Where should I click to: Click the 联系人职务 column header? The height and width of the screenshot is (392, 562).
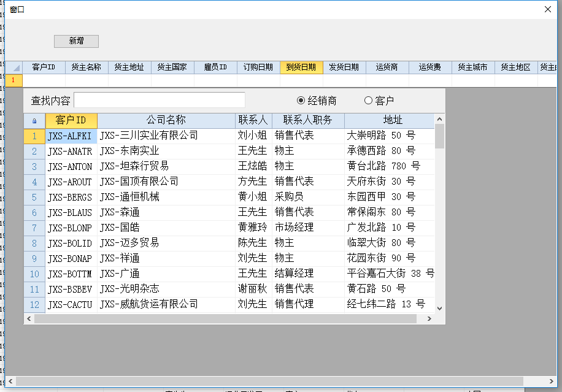coord(307,120)
